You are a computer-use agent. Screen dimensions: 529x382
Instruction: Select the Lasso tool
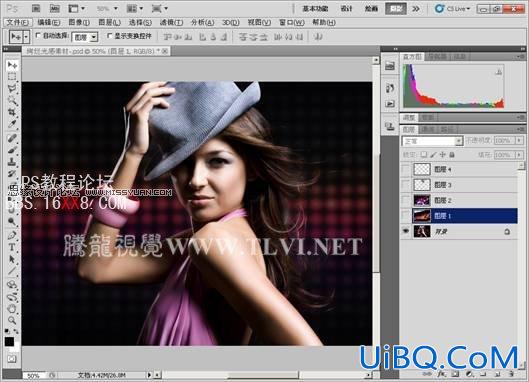[12, 88]
